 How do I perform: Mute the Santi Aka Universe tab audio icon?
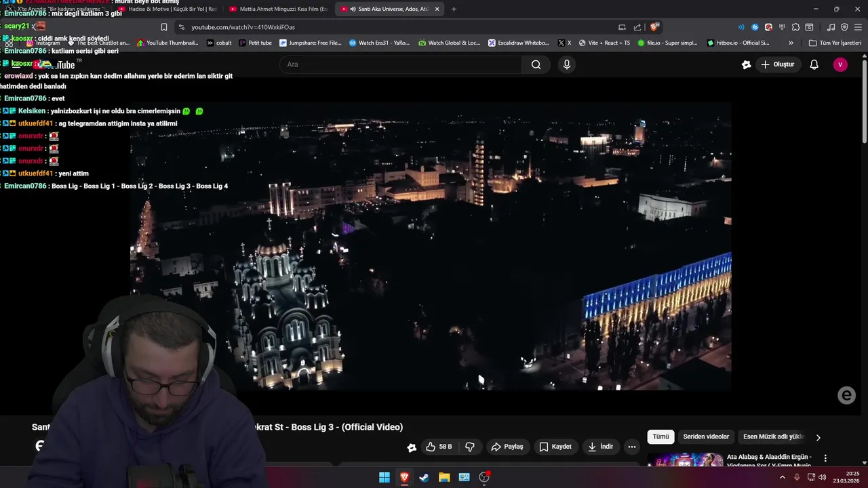(353, 9)
